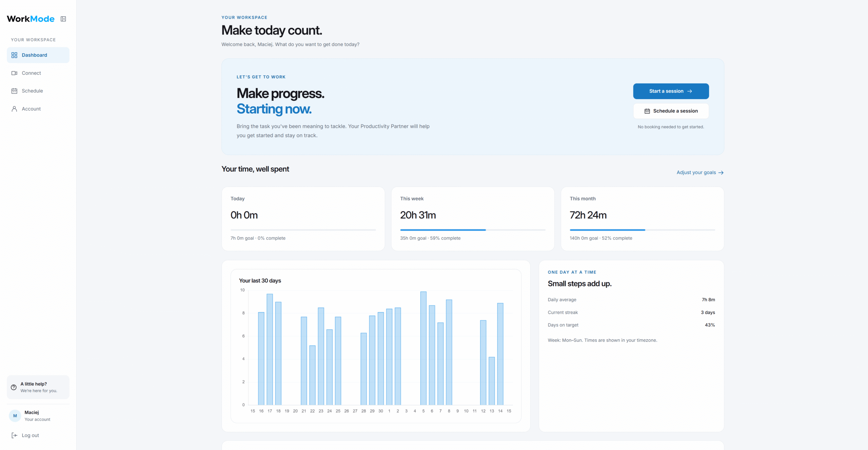The width and height of the screenshot is (868, 450).
Task: Click the WorkMode logo
Action: 31,19
